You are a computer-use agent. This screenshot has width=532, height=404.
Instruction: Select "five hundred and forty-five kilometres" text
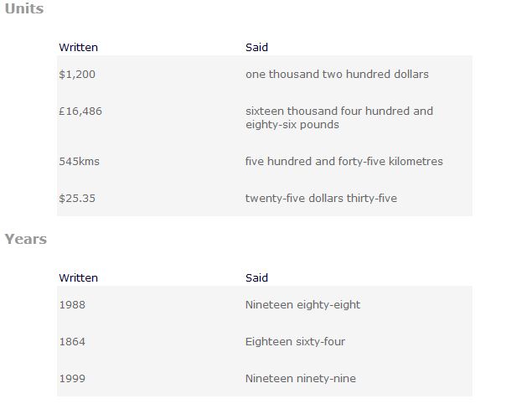click(x=343, y=162)
